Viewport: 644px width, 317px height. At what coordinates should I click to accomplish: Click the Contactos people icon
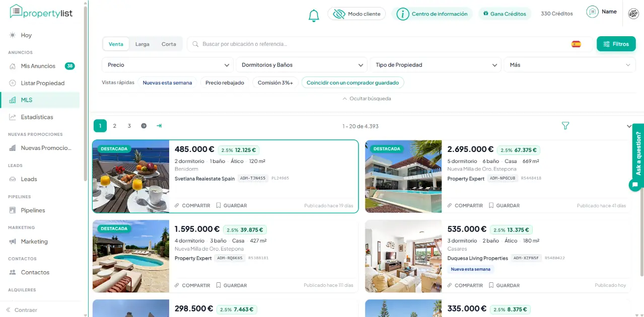pyautogui.click(x=13, y=272)
